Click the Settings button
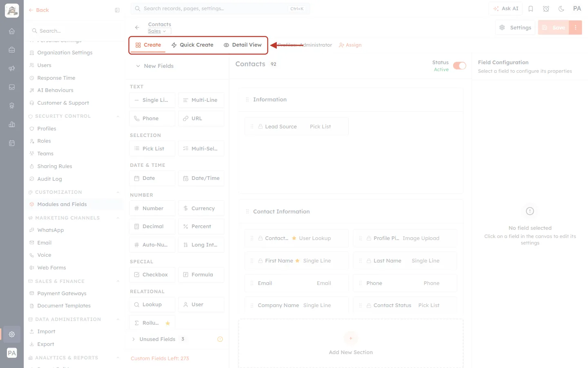The image size is (588, 368). pos(515,27)
